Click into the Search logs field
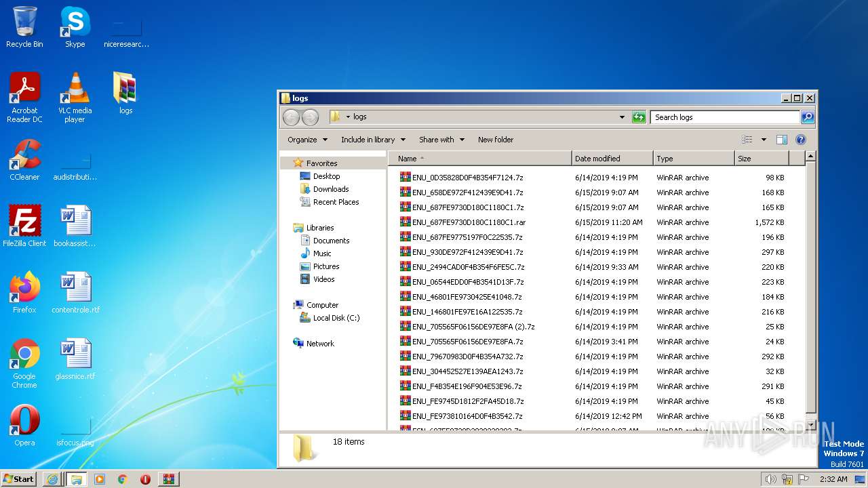 (725, 117)
